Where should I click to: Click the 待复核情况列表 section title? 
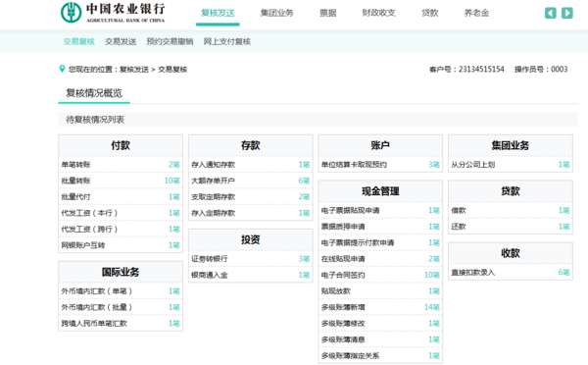95,120
